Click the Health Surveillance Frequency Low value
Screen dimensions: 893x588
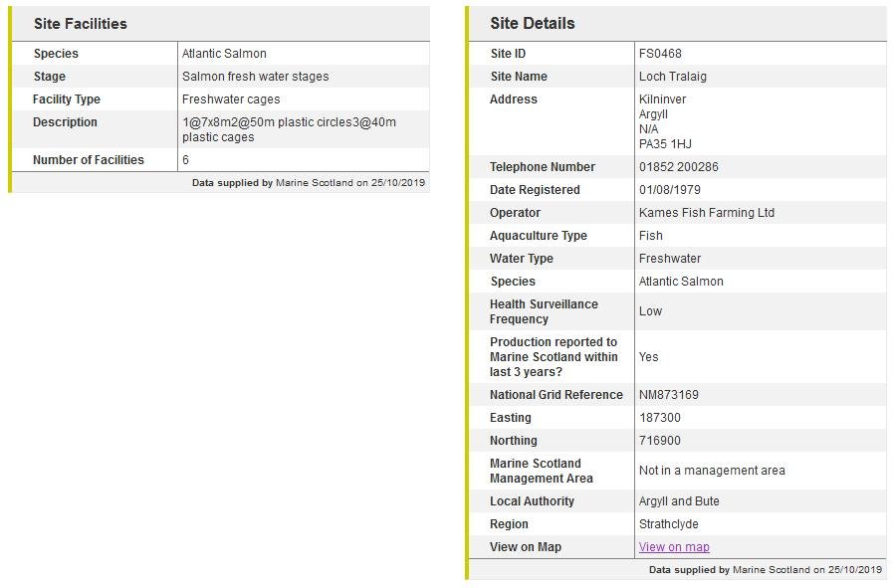(649, 310)
